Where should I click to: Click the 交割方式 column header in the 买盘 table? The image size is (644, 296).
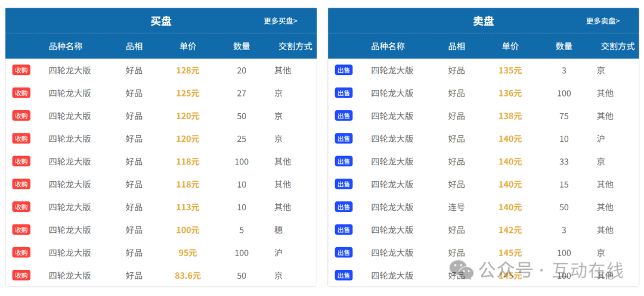coord(295,46)
